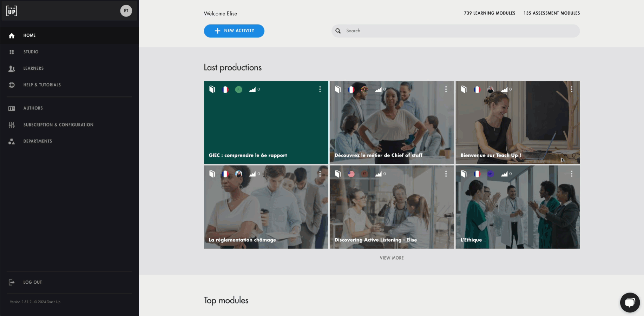Screen dimensions: 644x316
Task: Open the ET account avatar badge
Action: point(126,11)
